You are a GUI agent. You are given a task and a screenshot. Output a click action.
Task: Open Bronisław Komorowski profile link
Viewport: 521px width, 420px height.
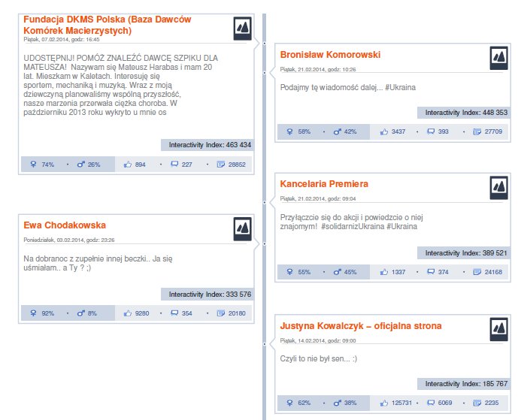pyautogui.click(x=330, y=54)
